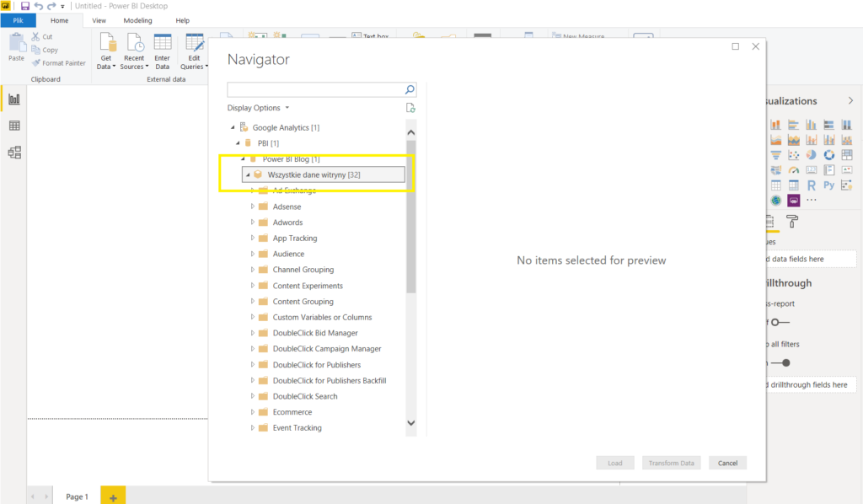Expand the Ecommerce folder arrow
Viewport: 863px width, 504px height.
click(253, 411)
